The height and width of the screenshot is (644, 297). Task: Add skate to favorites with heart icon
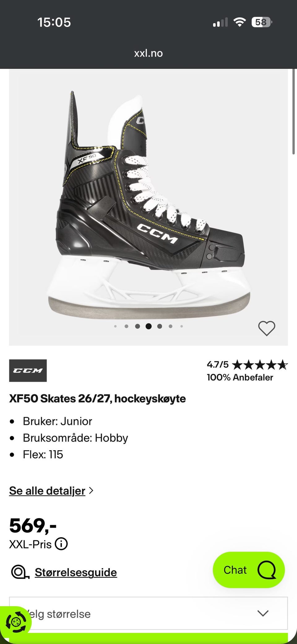point(267,328)
